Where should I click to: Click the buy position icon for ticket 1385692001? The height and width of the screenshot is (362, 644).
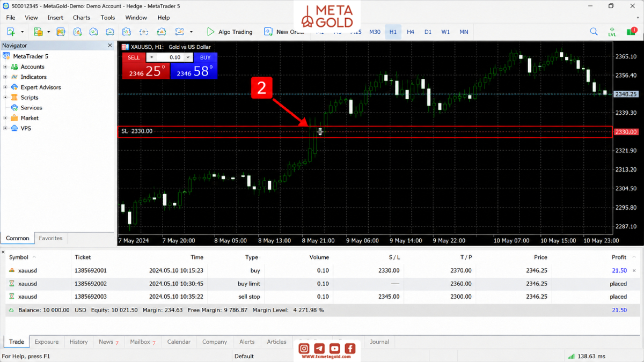tap(12, 270)
